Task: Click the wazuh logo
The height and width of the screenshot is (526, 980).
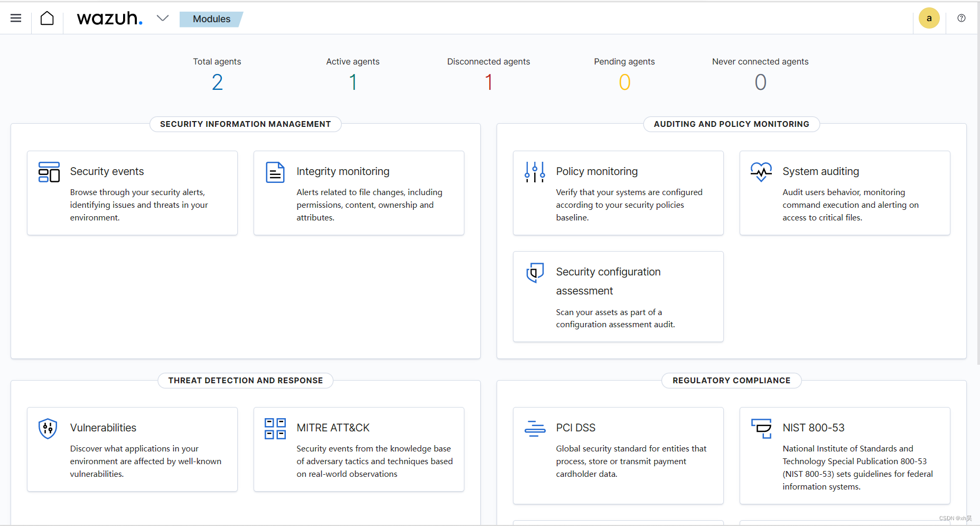Action: click(x=109, y=19)
